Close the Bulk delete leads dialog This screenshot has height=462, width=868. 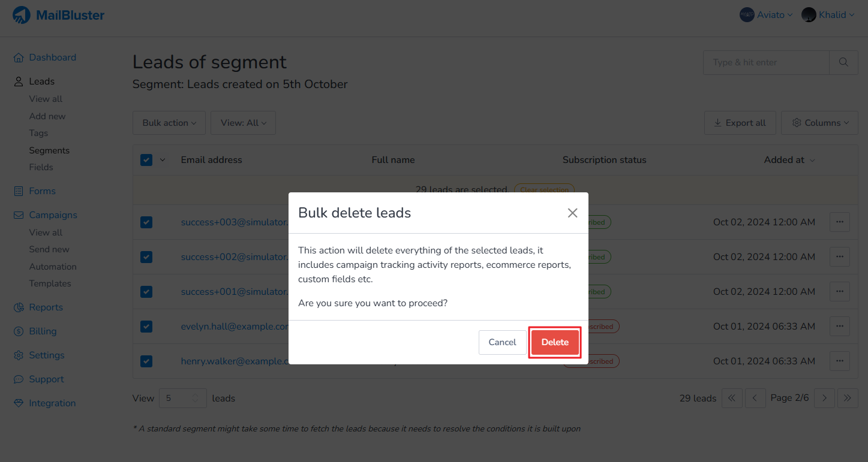click(x=572, y=213)
